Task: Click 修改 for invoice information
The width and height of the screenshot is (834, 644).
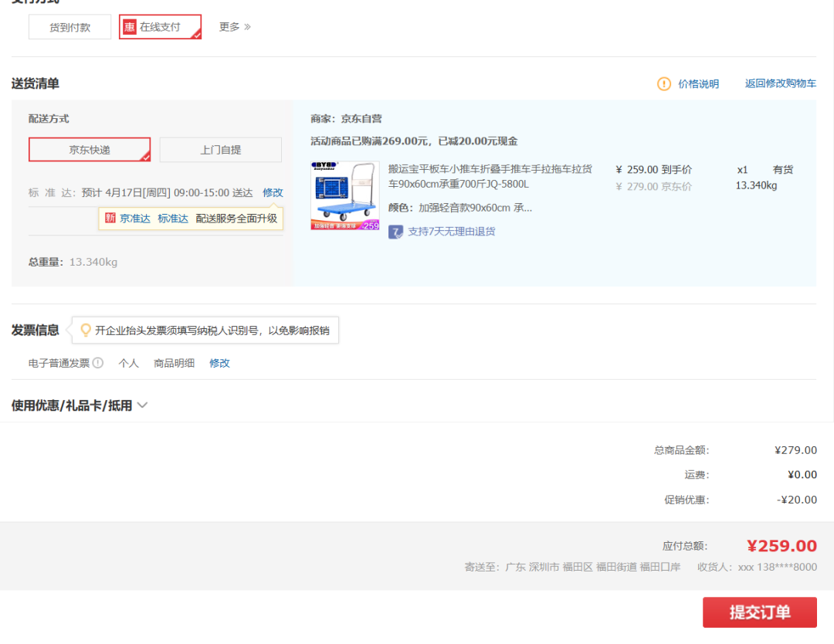Action: (219, 363)
